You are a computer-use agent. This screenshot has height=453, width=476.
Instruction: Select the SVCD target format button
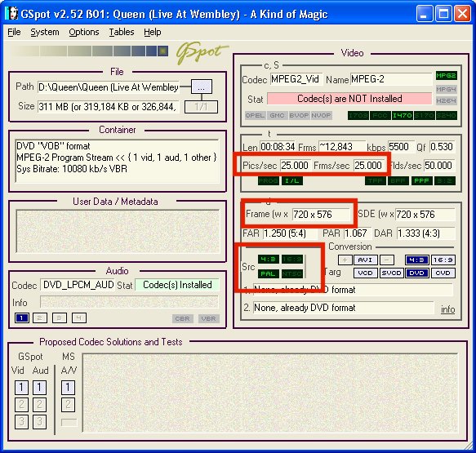(391, 273)
